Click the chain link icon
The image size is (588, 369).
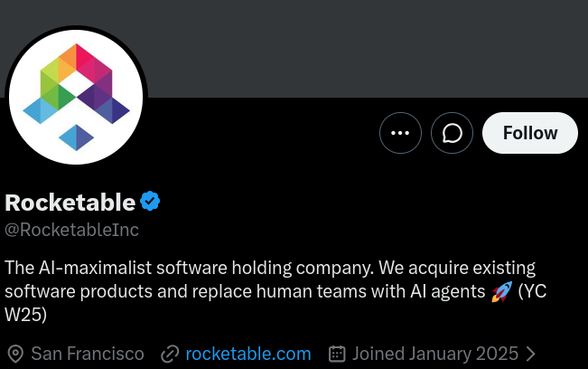pyautogui.click(x=170, y=354)
